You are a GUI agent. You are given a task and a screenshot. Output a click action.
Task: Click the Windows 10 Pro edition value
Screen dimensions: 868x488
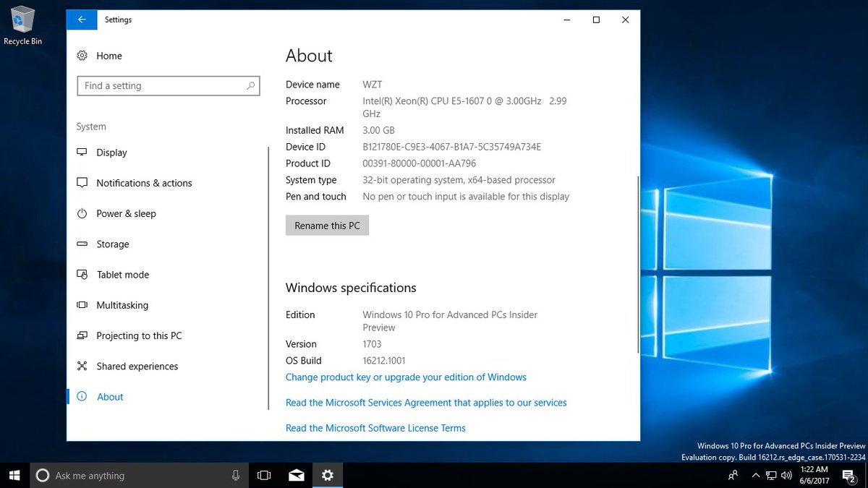click(450, 321)
